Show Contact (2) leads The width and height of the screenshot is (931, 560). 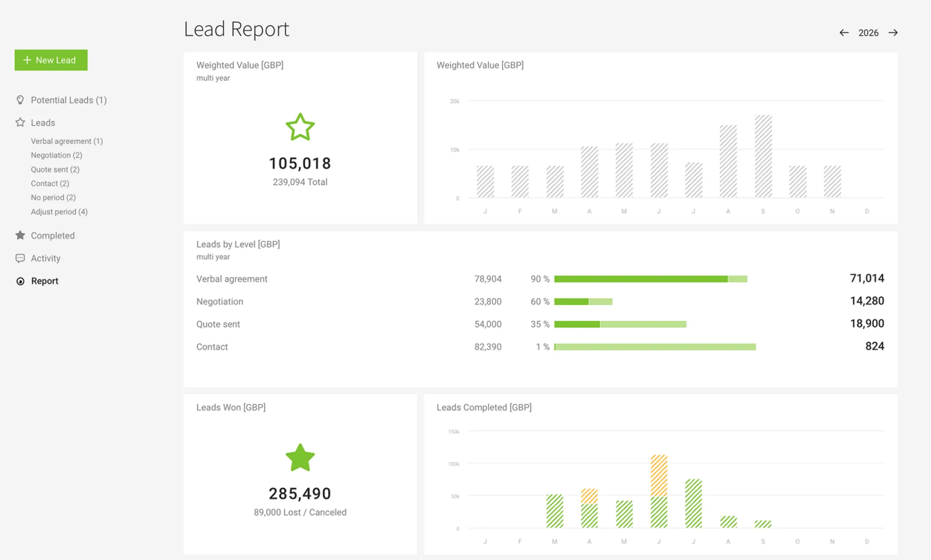click(50, 184)
